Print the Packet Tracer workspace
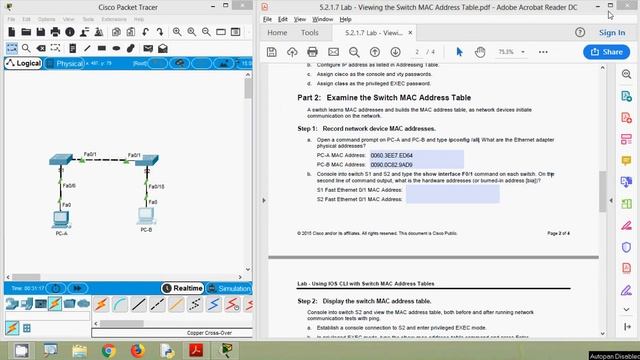 pyautogui.click(x=55, y=32)
